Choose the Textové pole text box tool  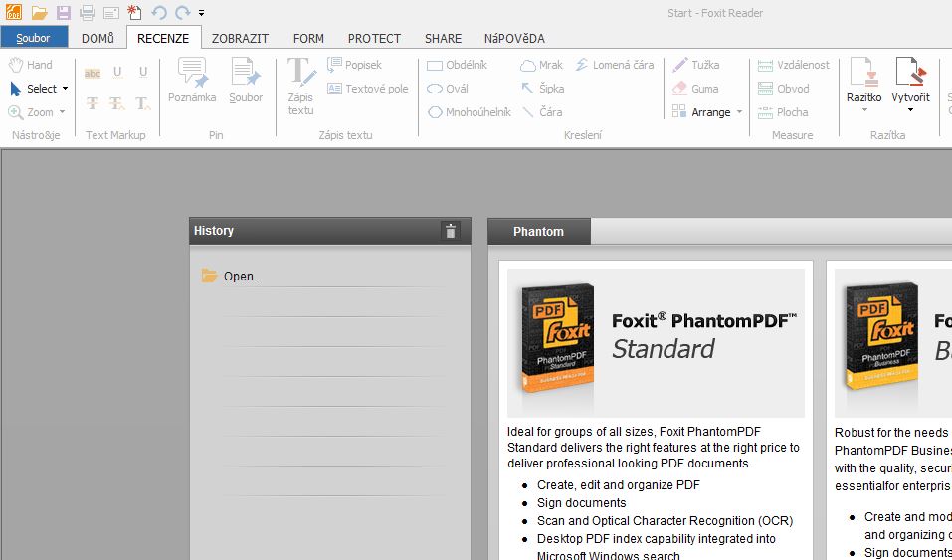(368, 89)
